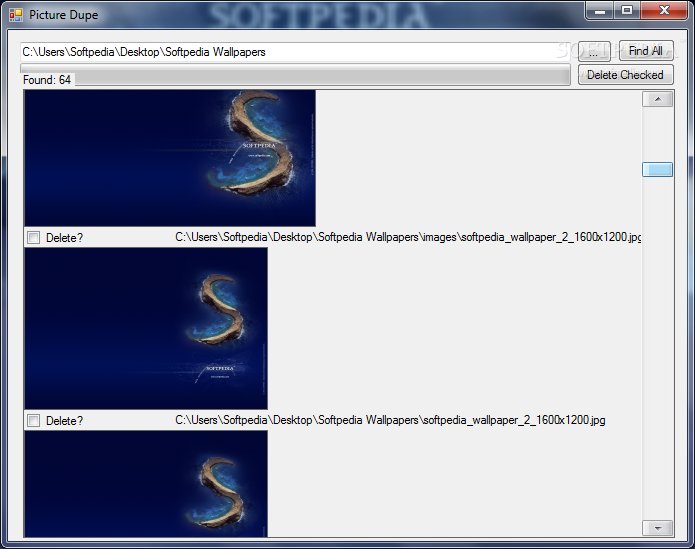Click the Find All button
Viewport: 695px width, 549px height.
click(x=646, y=51)
